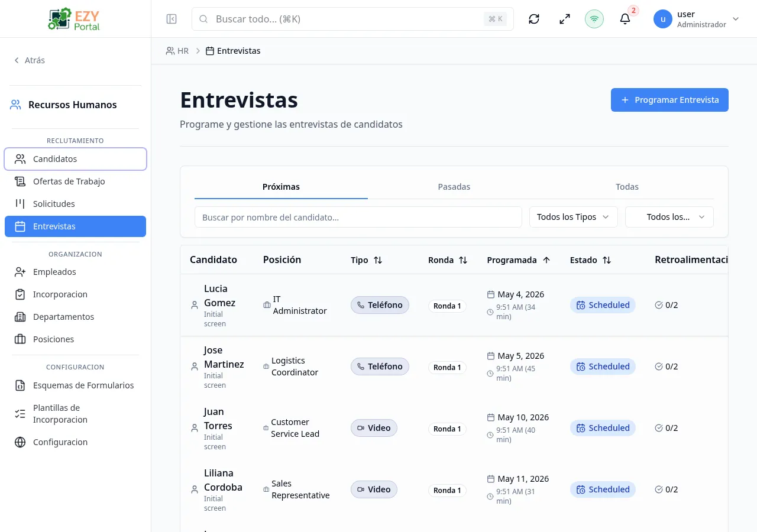
Task: Click the Recursos Humanos heading
Action: point(73,105)
